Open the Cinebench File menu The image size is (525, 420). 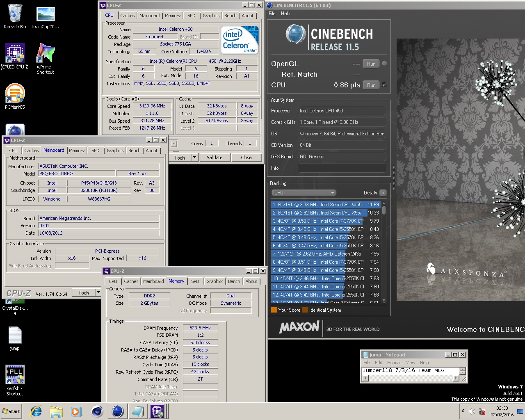272,14
